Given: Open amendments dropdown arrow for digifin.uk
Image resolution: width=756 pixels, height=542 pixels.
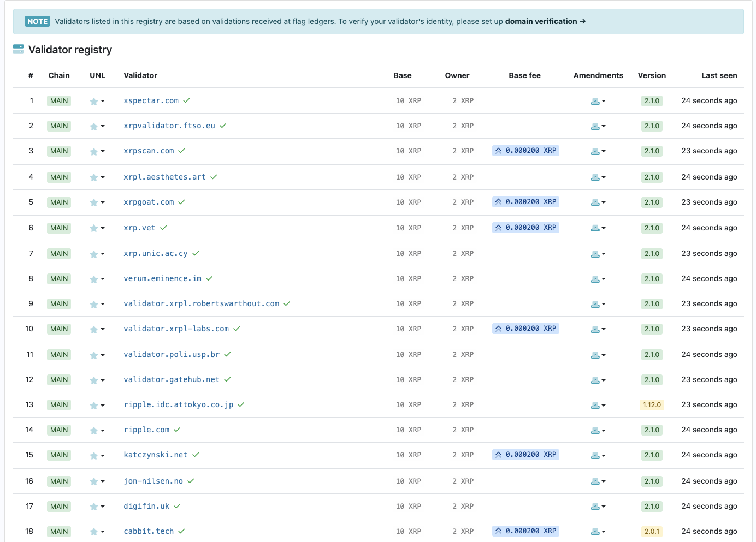Looking at the screenshot, I should coord(604,507).
